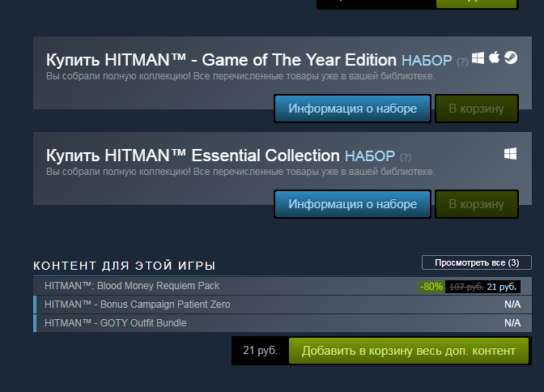Click the (?) help icon beside Game of The Year Edition НАБОР
The height and width of the screenshot is (392, 544).
(462, 62)
